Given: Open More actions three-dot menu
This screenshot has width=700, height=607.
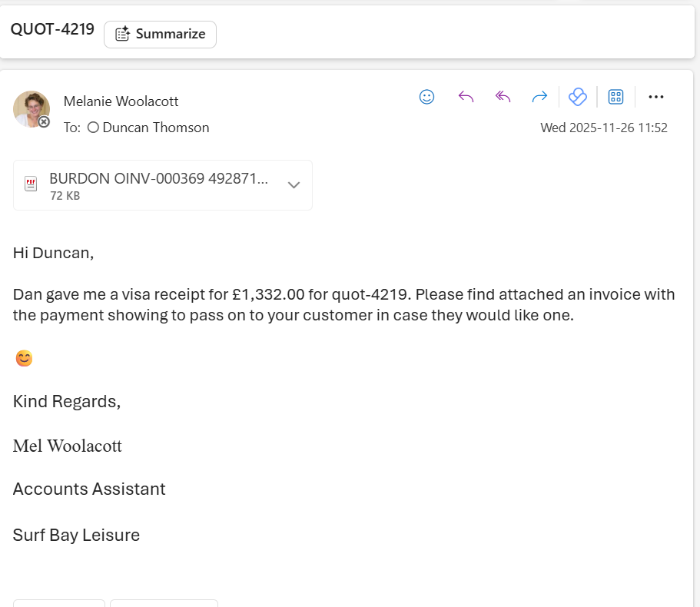Looking at the screenshot, I should click(655, 97).
